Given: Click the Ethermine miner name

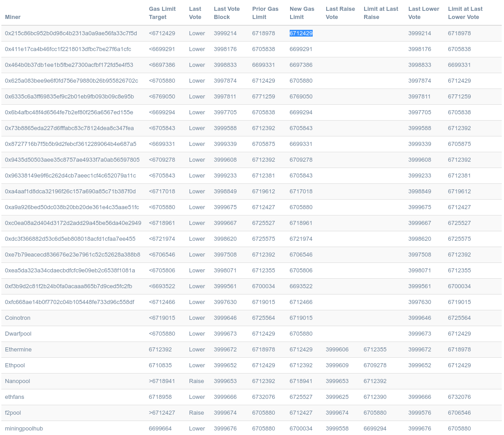Looking at the screenshot, I should (18, 349).
